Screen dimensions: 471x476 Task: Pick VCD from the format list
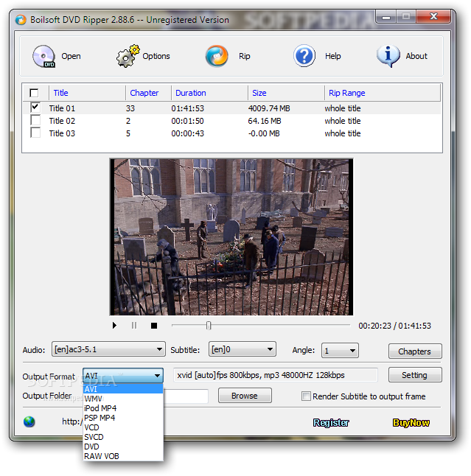[x=123, y=427]
